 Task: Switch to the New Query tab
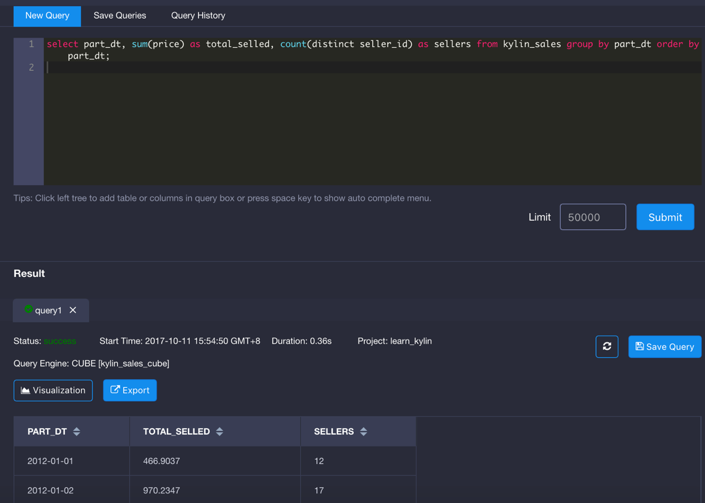point(47,16)
